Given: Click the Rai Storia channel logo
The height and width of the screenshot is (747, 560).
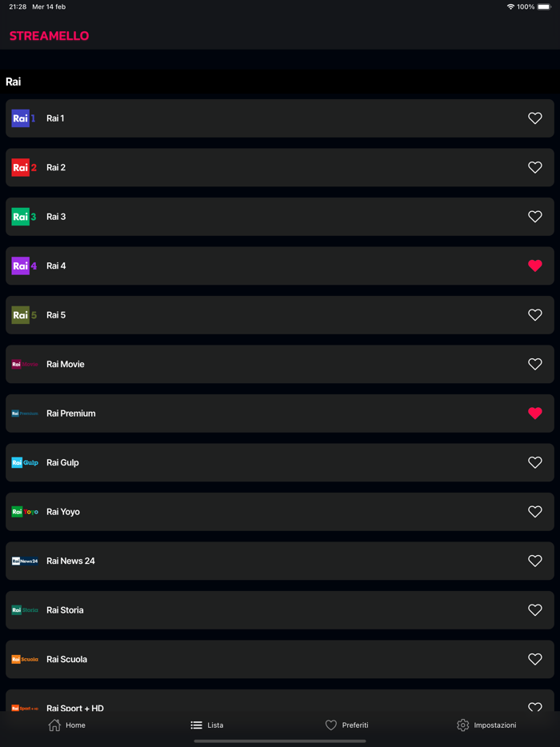Looking at the screenshot, I should 22,609.
